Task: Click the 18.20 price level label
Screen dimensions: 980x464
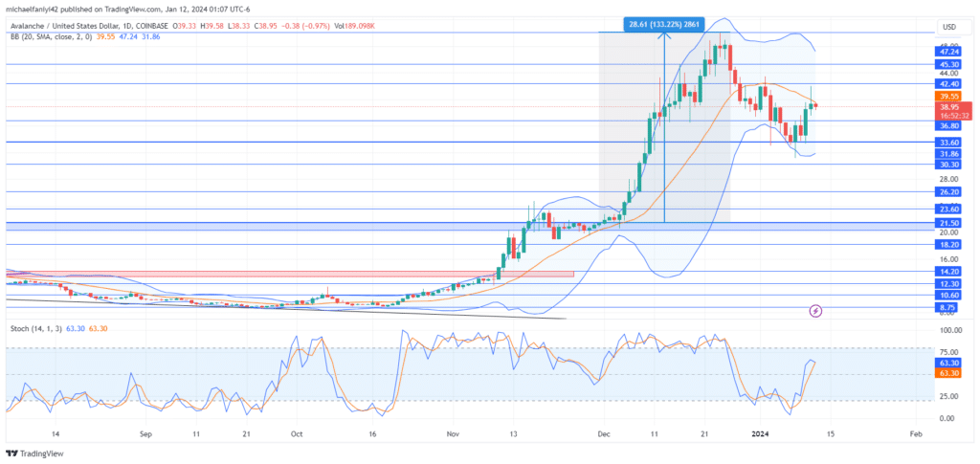Action: pos(949,245)
